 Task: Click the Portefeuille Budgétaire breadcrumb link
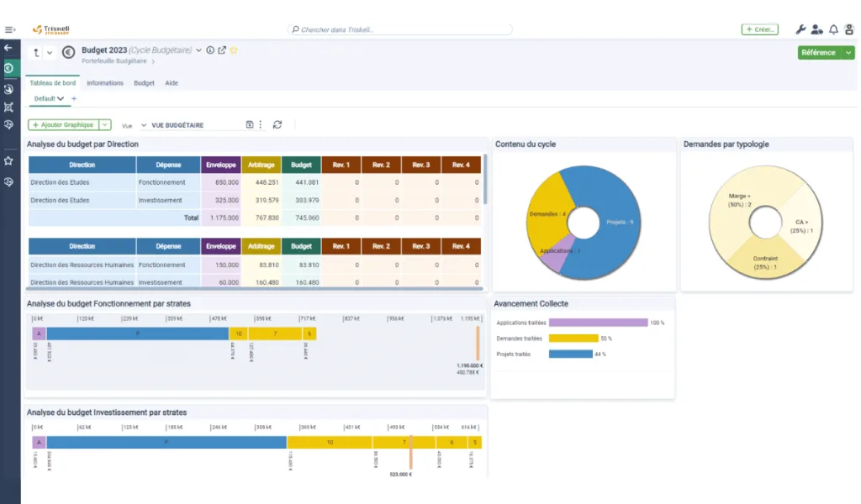[x=114, y=61]
